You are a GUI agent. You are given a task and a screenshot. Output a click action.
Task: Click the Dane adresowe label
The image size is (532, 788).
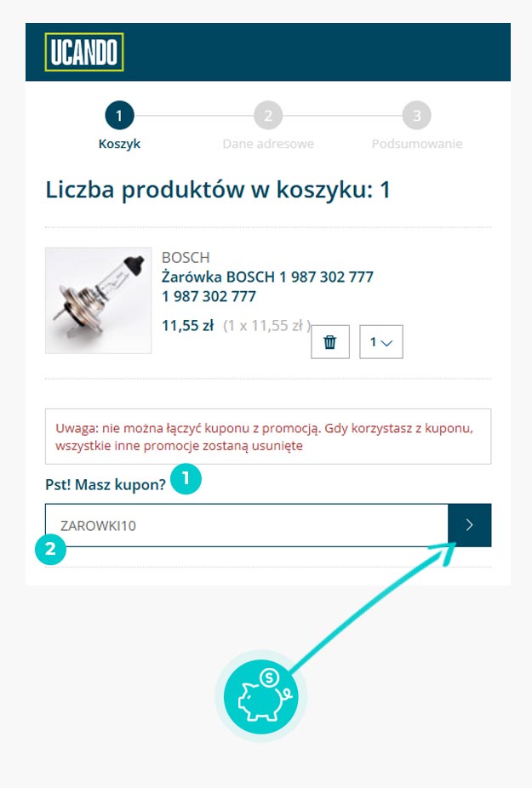(x=268, y=144)
